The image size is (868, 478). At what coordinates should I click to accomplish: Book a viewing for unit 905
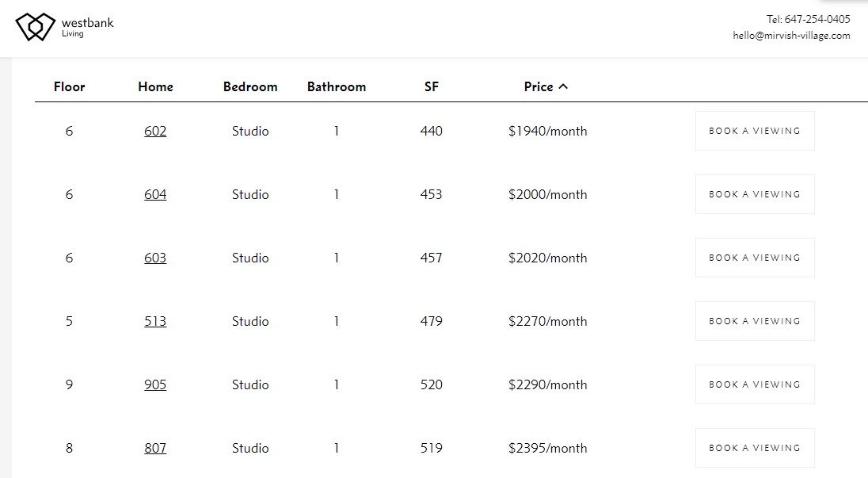755,384
